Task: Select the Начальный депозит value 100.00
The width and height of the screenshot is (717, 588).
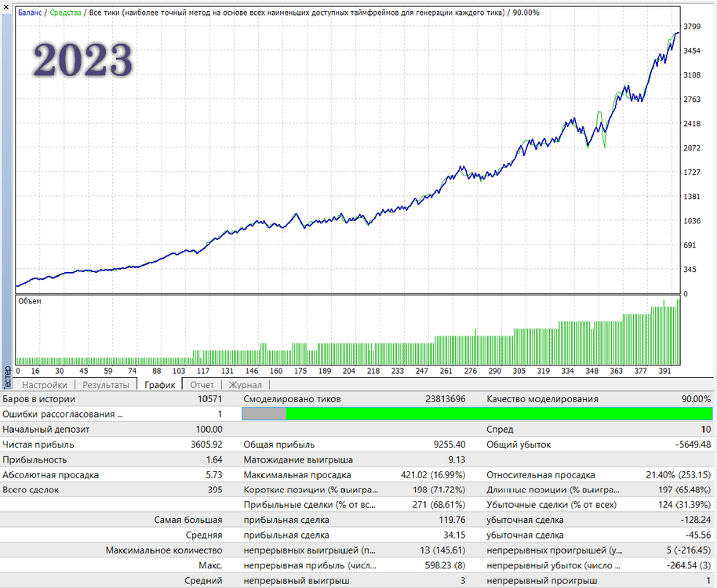Action: 209,430
